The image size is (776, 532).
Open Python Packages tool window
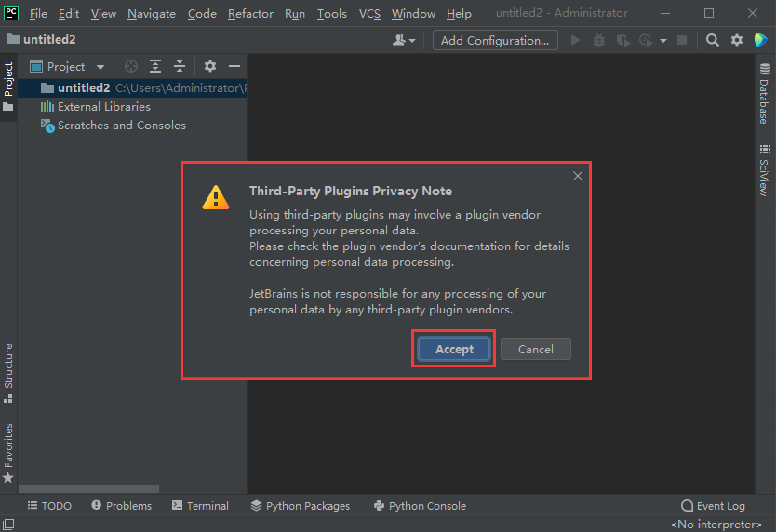click(301, 506)
